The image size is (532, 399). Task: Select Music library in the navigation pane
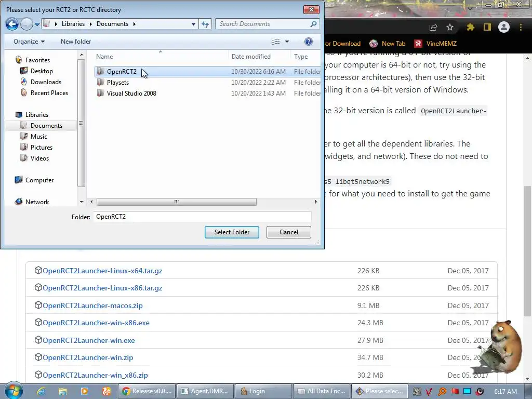pos(38,137)
